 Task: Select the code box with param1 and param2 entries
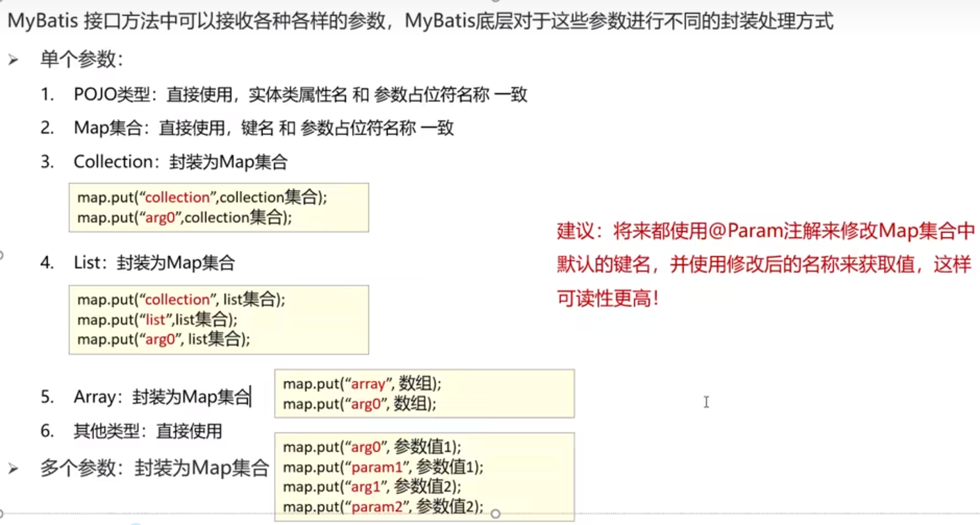point(425,476)
